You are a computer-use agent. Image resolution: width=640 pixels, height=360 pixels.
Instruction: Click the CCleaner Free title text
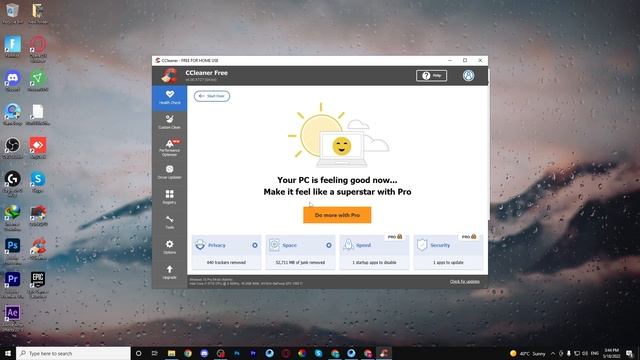click(x=207, y=73)
